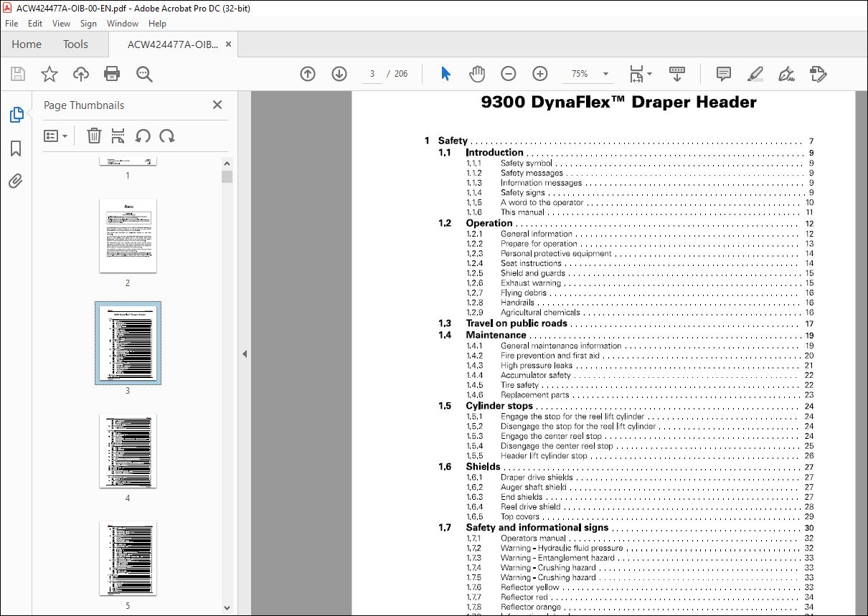The image size is (868, 616).
Task: Open the View menu
Action: click(x=61, y=24)
